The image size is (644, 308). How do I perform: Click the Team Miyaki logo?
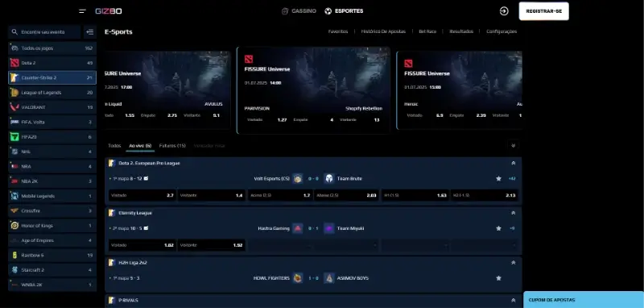[329, 228]
